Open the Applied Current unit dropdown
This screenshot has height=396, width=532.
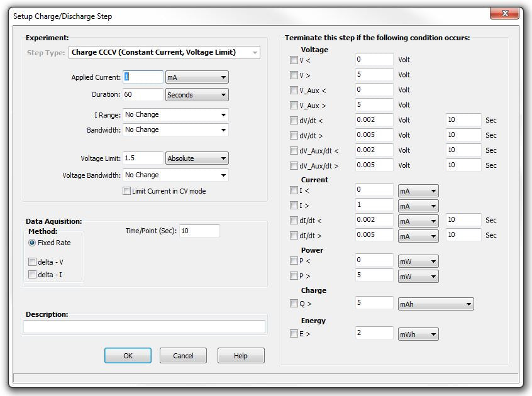196,77
